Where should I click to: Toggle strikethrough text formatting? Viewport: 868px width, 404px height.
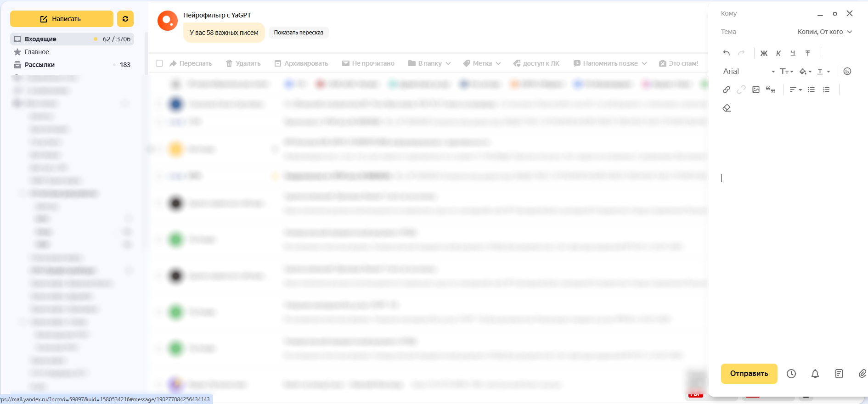tap(808, 53)
